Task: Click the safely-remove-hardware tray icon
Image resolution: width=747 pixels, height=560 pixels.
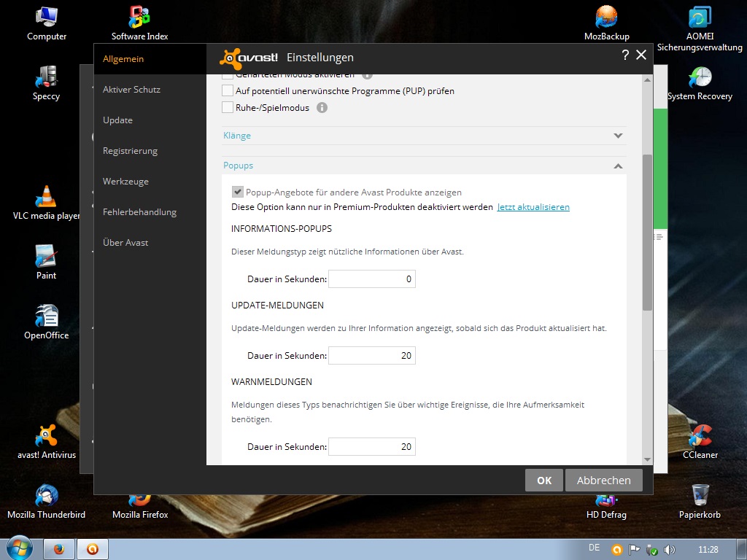Action: pos(651,550)
